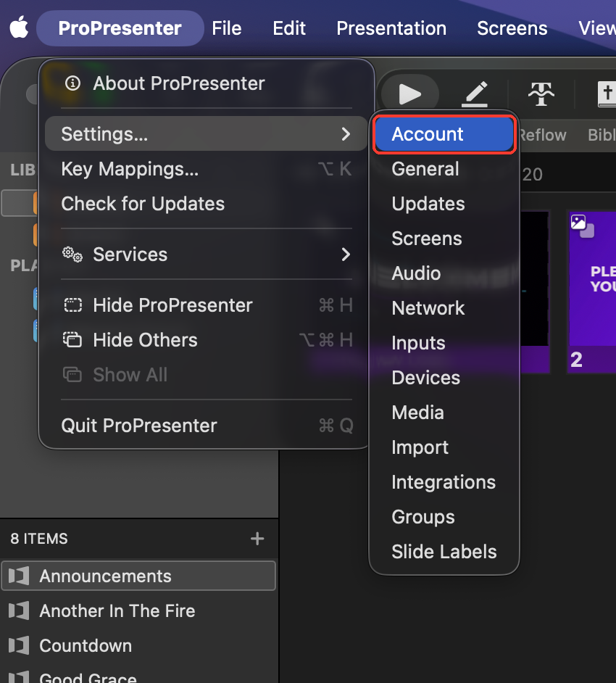Open Integrations settings
Image resolution: width=616 pixels, height=683 pixels.
pos(444,482)
